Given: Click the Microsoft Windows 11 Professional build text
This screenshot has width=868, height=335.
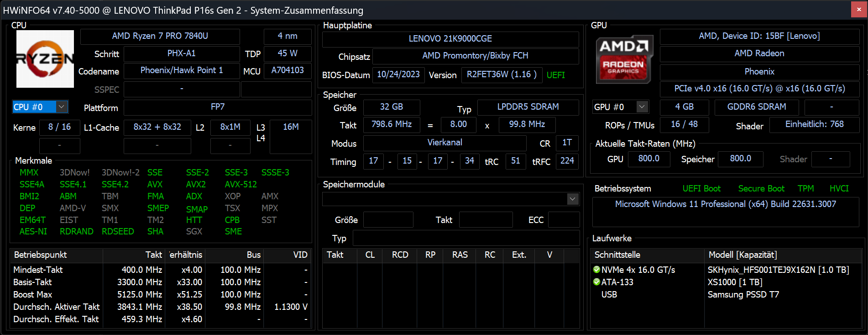Looking at the screenshot, I should (726, 204).
